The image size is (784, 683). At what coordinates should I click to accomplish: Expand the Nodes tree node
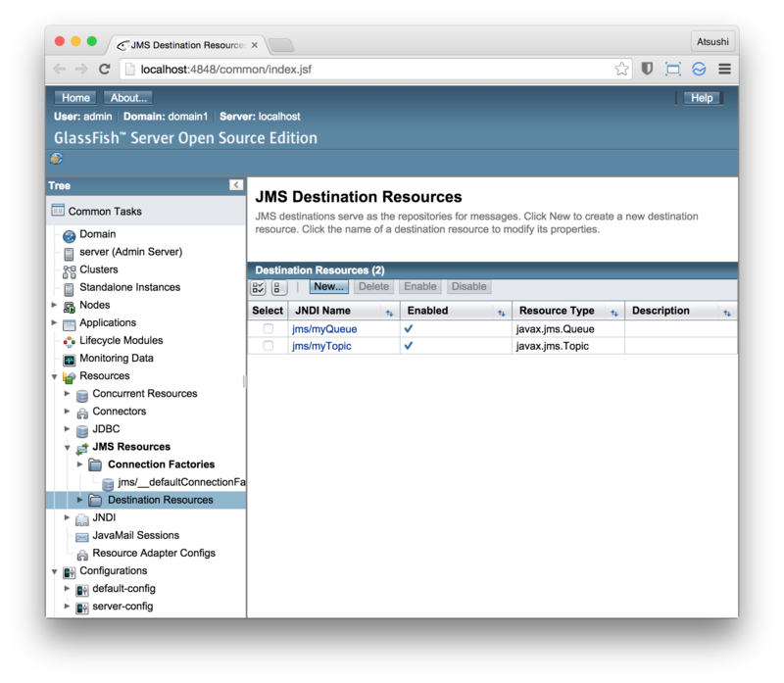(55, 305)
